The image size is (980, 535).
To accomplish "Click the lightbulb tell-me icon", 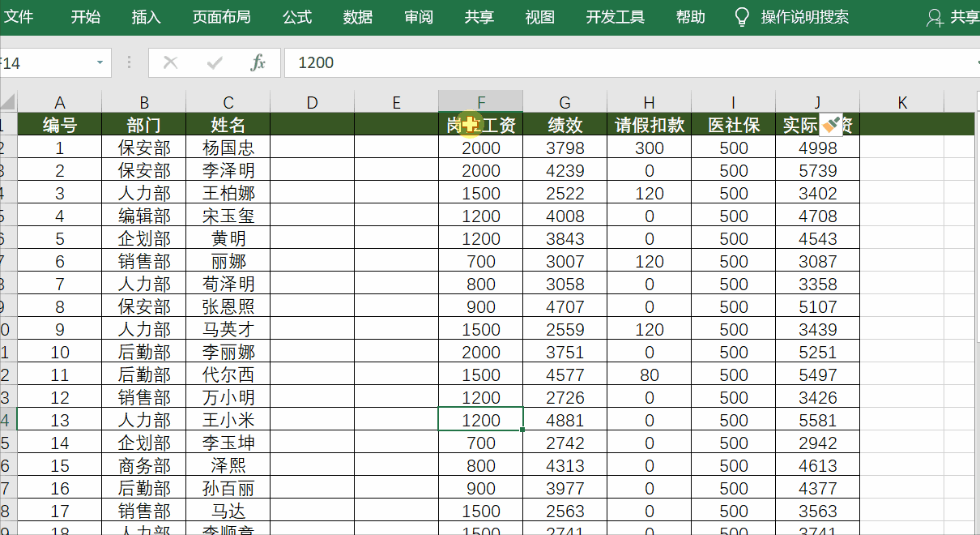I will pyautogui.click(x=742, y=17).
